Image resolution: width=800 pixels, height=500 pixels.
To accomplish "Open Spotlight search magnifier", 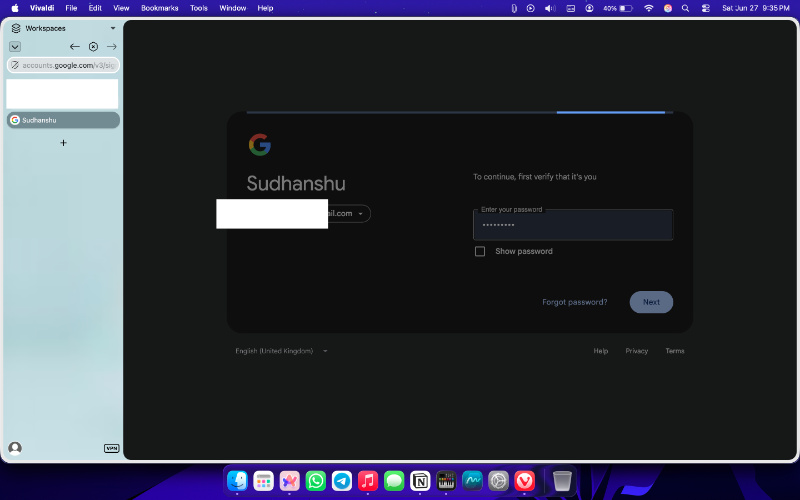I will coord(685,8).
